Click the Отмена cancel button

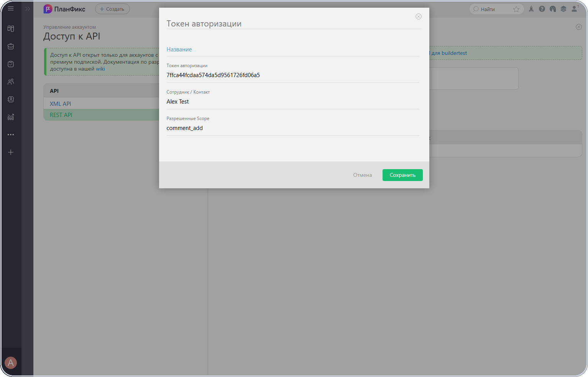pos(363,175)
